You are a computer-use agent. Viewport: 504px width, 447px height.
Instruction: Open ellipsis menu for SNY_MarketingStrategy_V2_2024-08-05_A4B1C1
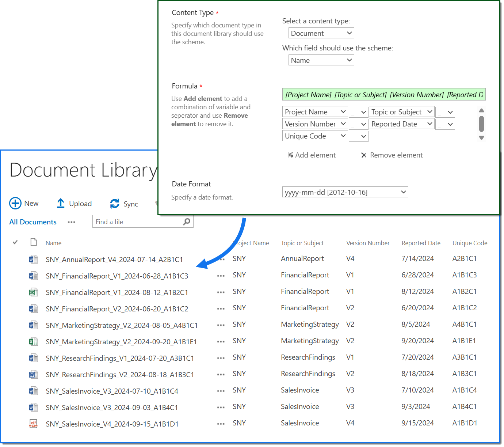(221, 325)
